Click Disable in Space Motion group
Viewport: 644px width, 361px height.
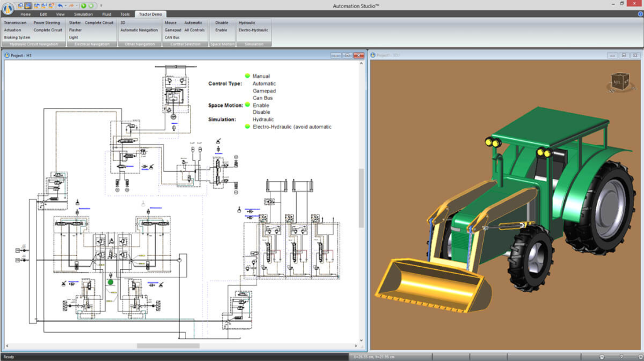click(221, 23)
